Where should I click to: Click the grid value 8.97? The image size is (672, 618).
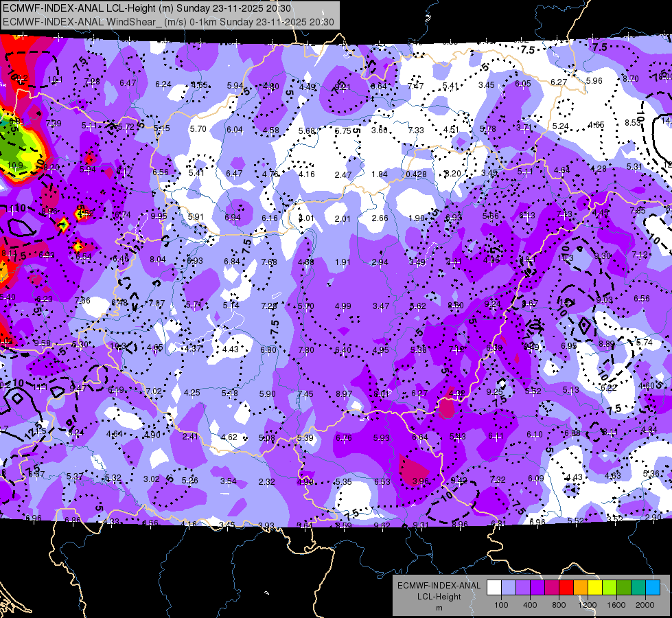point(344,393)
